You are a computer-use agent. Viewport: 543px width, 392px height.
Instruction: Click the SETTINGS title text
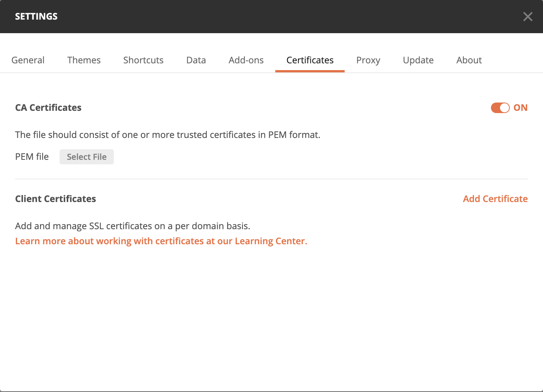(36, 17)
